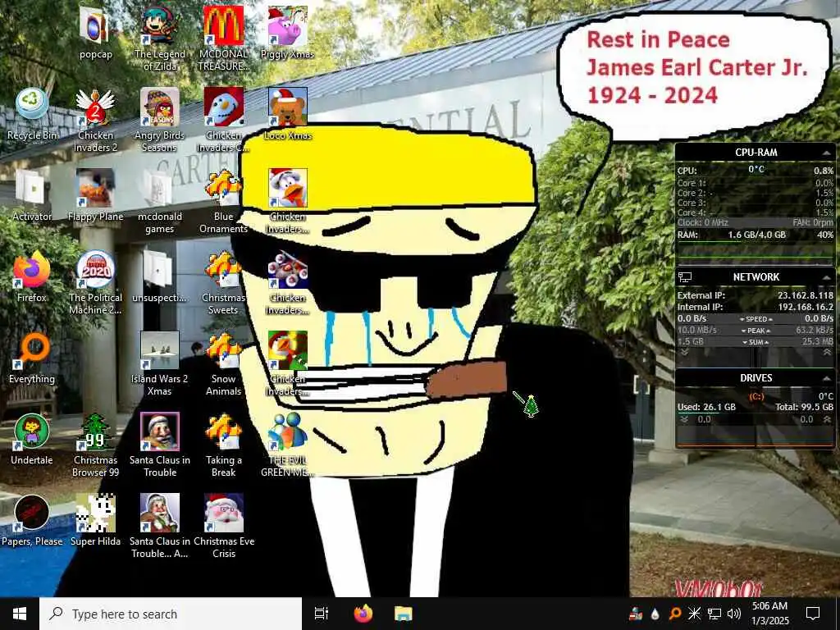Launch the Piggly Xmas game icon

coord(288,33)
